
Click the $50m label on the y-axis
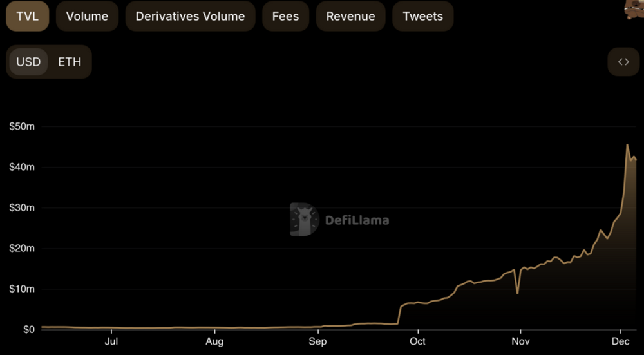click(22, 127)
